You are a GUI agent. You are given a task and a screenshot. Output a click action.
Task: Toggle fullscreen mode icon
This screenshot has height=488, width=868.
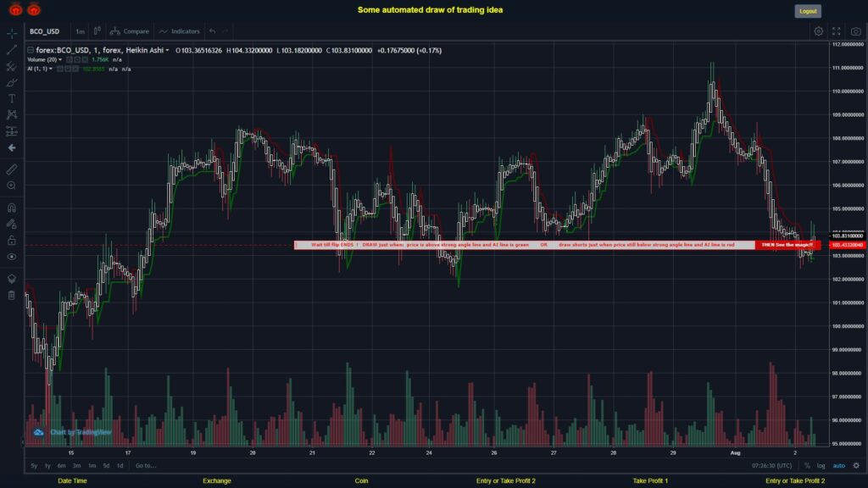[837, 31]
